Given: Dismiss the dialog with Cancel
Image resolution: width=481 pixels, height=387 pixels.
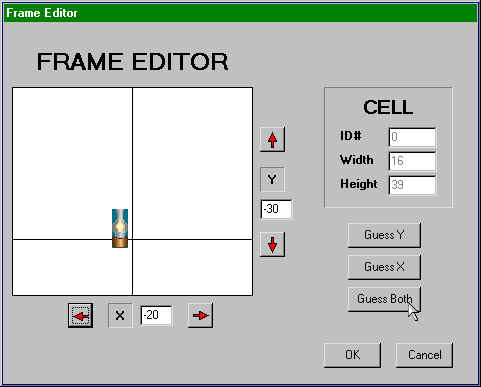Looking at the screenshot, I should point(424,355).
